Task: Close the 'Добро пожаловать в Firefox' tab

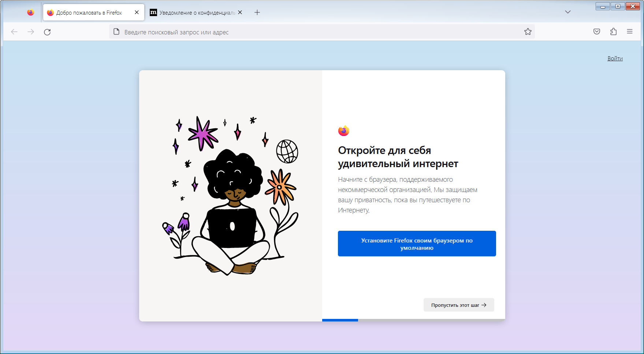Action: pyautogui.click(x=137, y=12)
